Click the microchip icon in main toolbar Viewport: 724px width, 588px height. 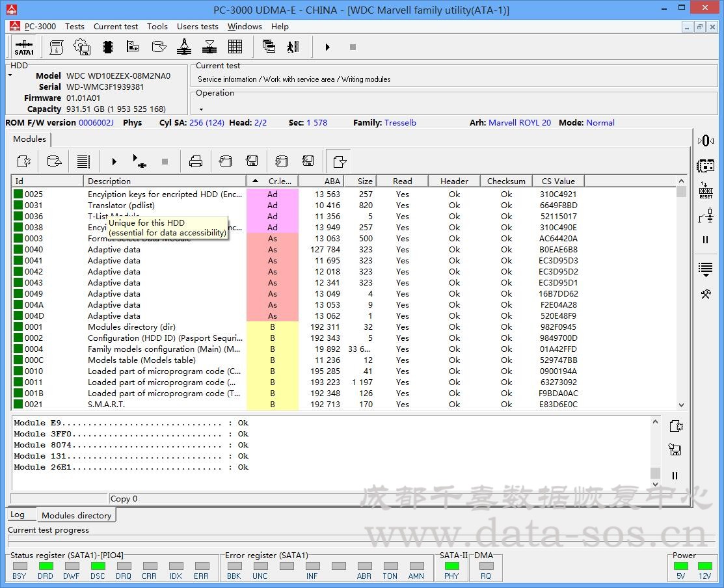pyautogui.click(x=107, y=47)
